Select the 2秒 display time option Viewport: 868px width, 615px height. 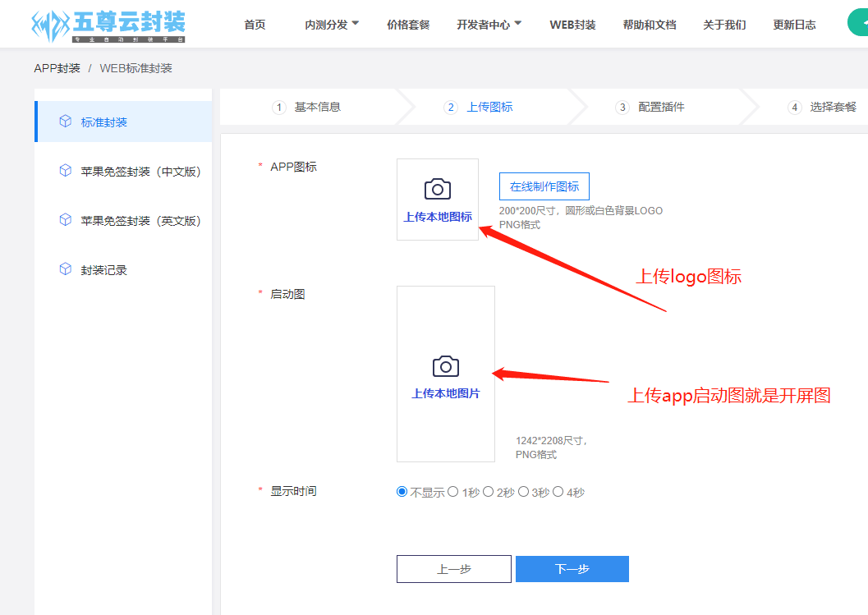click(x=489, y=491)
